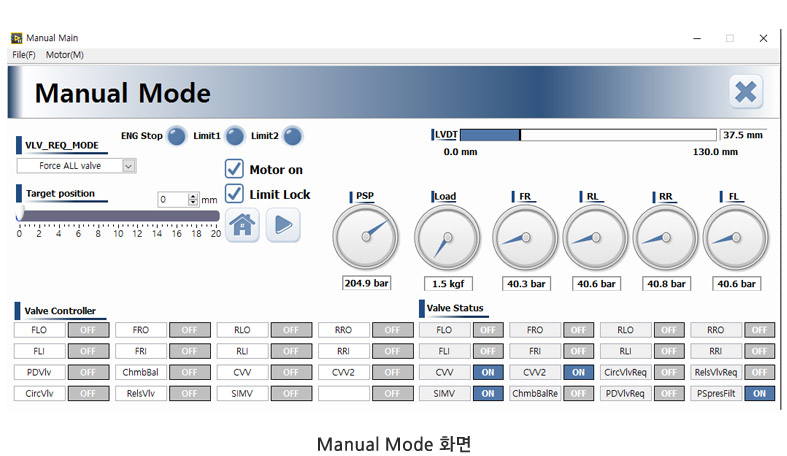Screen dimensions: 787x456
Task: Click the ENG Stop indicator light
Action: pos(176,136)
